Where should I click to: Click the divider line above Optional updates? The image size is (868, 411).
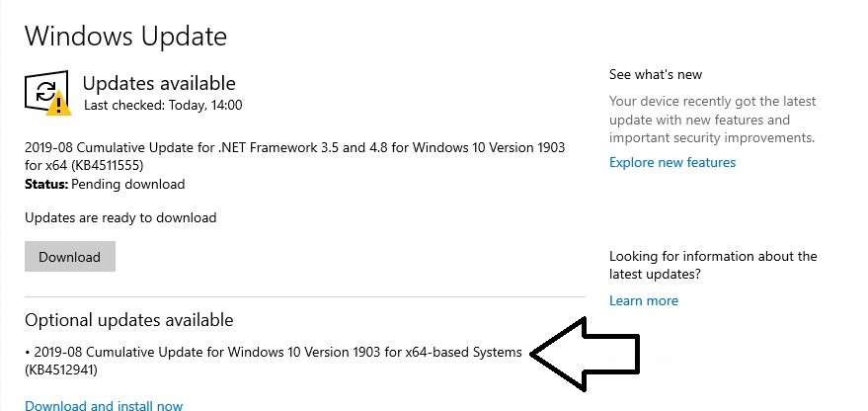[x=305, y=297]
